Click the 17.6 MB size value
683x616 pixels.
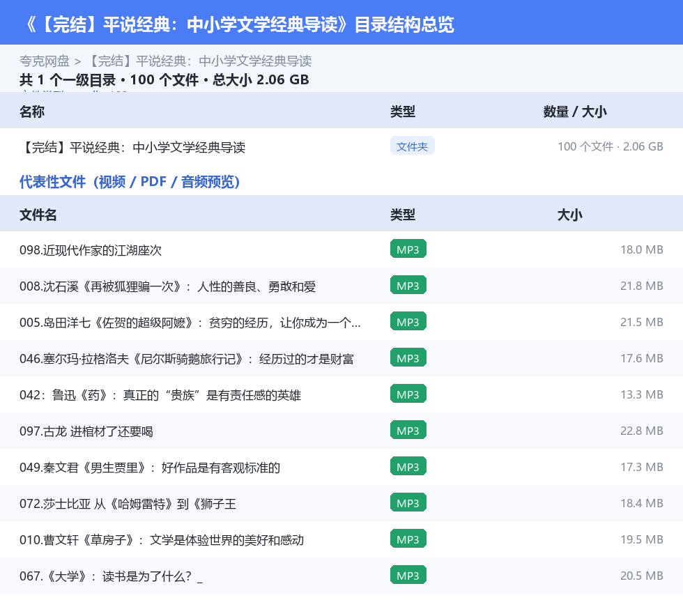(x=642, y=358)
